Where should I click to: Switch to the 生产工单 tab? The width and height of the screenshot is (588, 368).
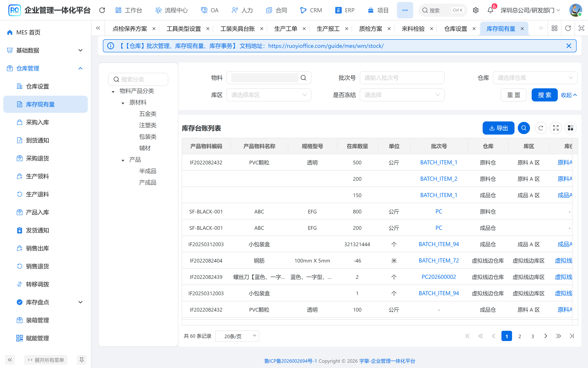[285, 29]
